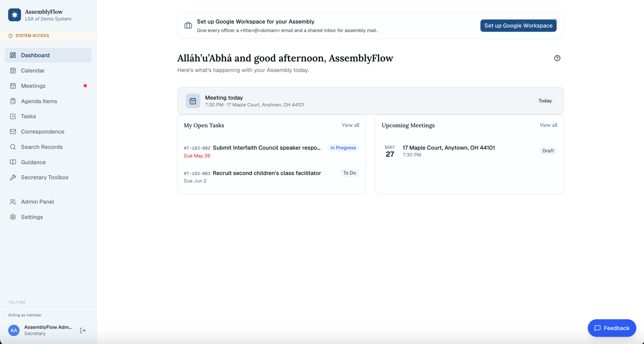644x344 pixels.
Task: Open Agenda Items in the sidebar
Action: pyautogui.click(x=48, y=101)
